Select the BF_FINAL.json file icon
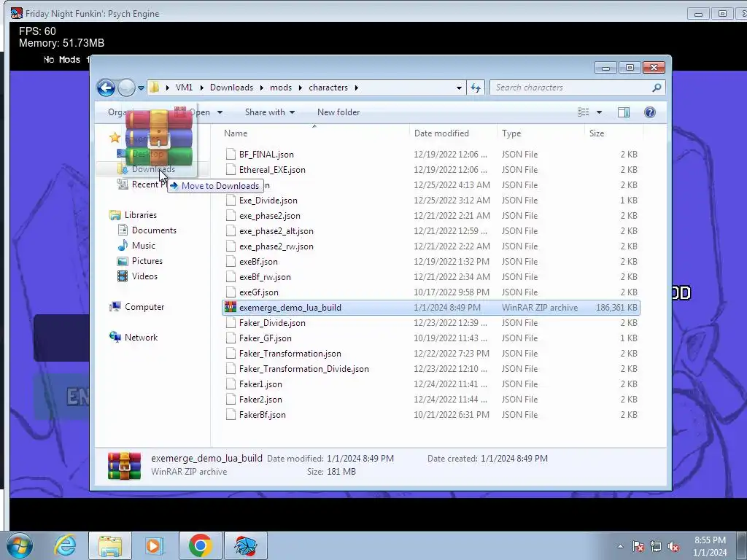Image resolution: width=747 pixels, height=560 pixels. point(231,155)
